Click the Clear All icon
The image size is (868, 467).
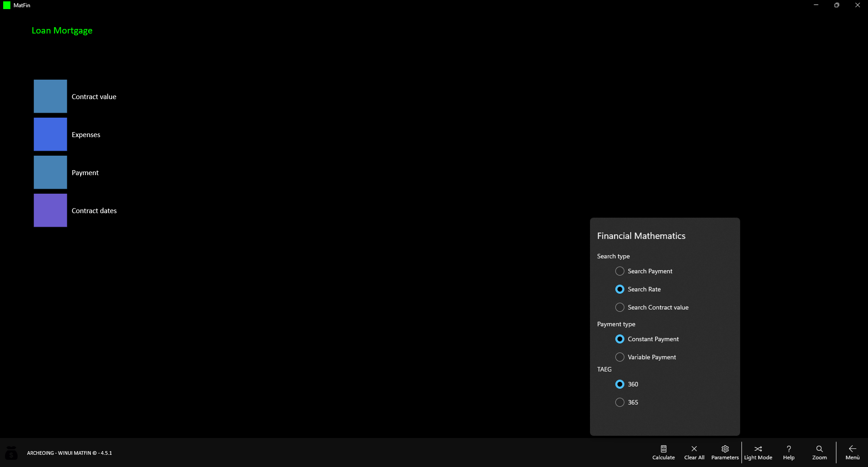tap(694, 452)
